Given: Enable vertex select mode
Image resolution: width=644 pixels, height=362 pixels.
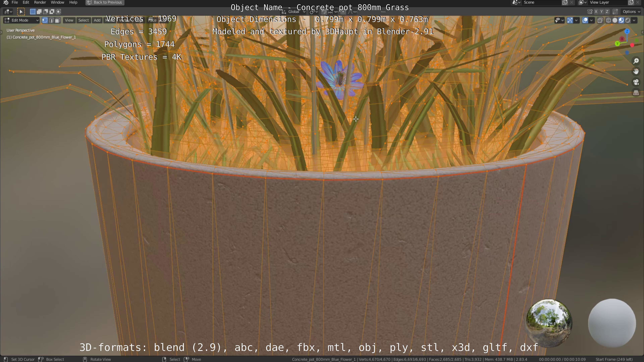Looking at the screenshot, I should pos(45,20).
